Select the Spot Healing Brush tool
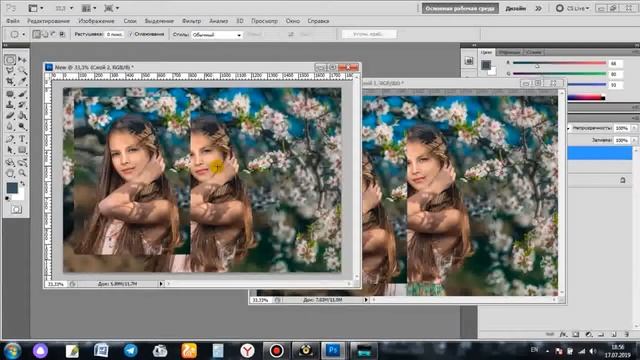This screenshot has width=640, height=360. (x=10, y=94)
